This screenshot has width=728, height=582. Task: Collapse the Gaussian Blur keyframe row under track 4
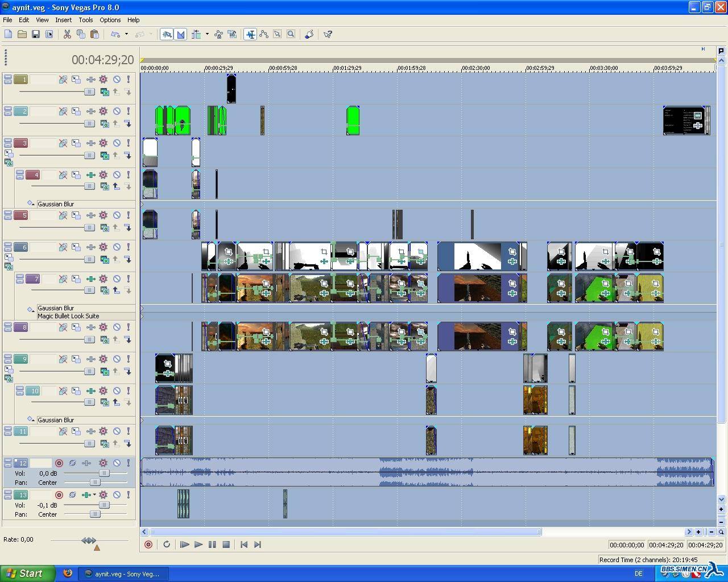(31, 203)
